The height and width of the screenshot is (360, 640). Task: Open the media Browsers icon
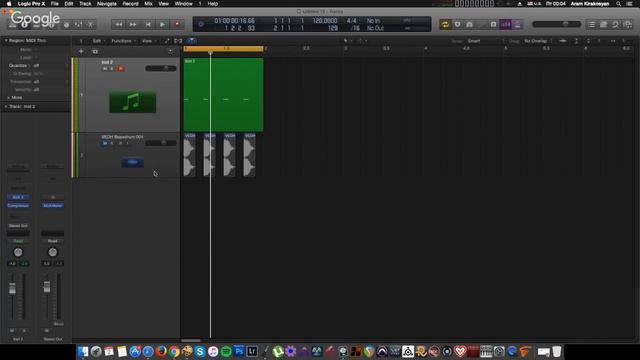[x=628, y=24]
